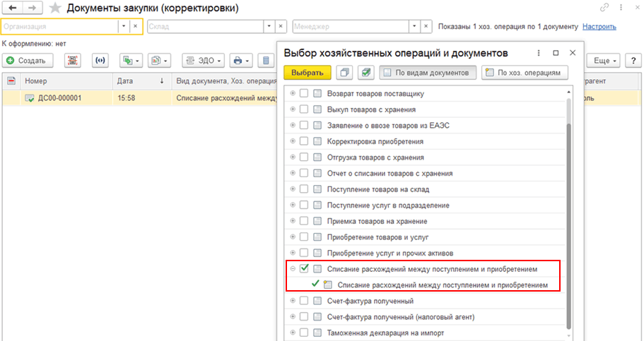Expand Поступление услуг в подразделение node
644x341 pixels.
point(293,205)
